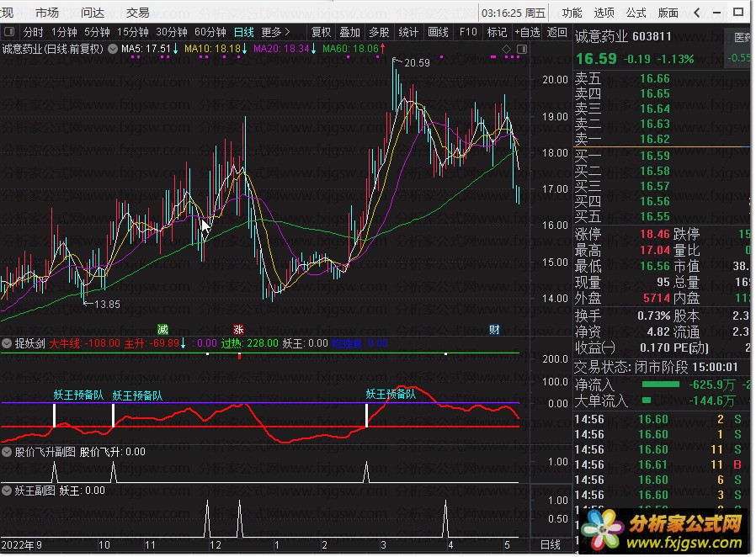The image size is (756, 557).
Task: Click the 最高 value 17.04
Action: click(x=655, y=251)
